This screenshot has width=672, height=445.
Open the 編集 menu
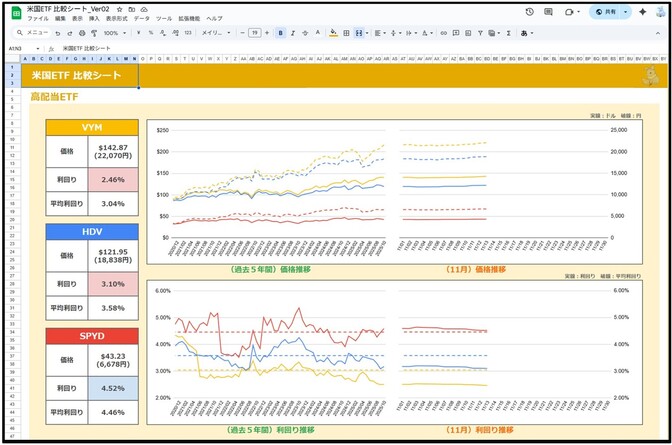pos(60,19)
